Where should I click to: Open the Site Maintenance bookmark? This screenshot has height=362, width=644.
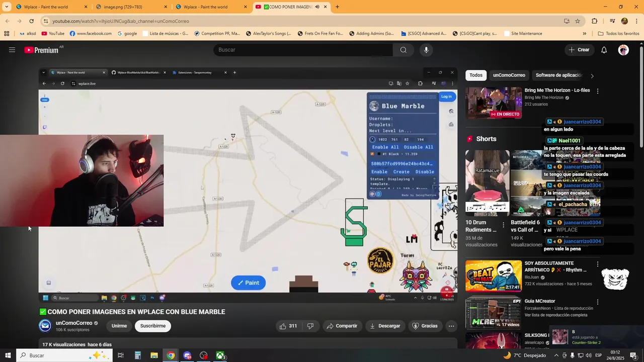coord(523,34)
